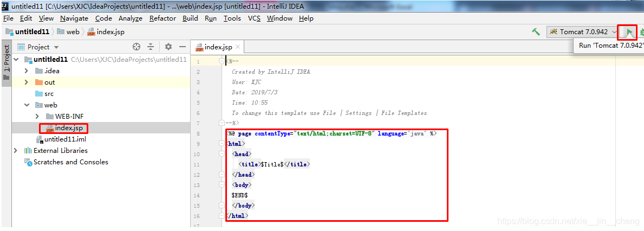The height and width of the screenshot is (231, 644).
Task: Open the File menu
Action: [8, 18]
